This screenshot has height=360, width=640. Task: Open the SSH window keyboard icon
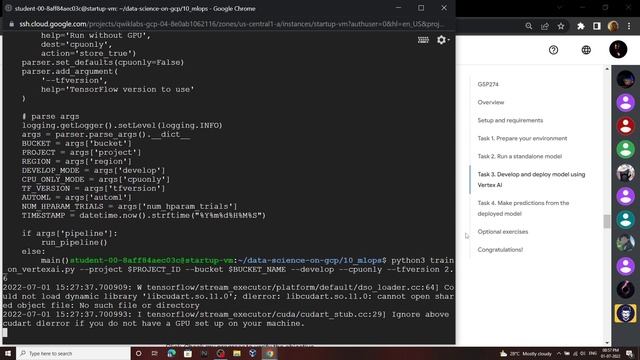coord(423,40)
